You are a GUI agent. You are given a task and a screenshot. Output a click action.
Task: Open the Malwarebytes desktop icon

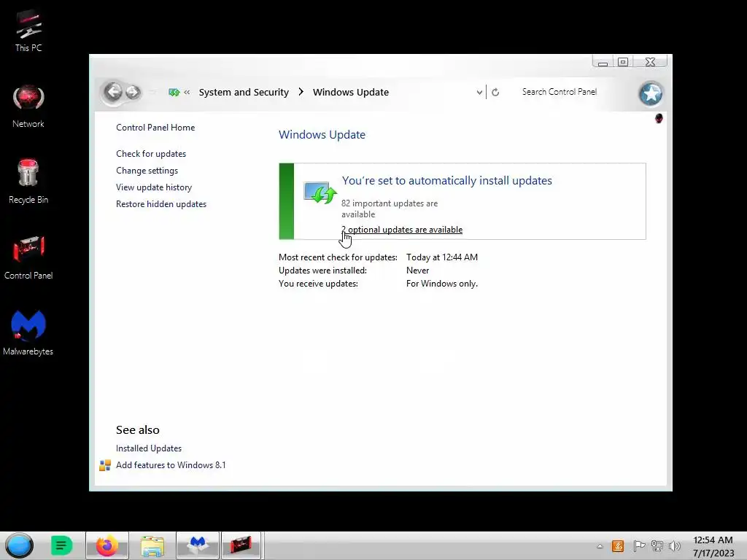[x=28, y=332]
